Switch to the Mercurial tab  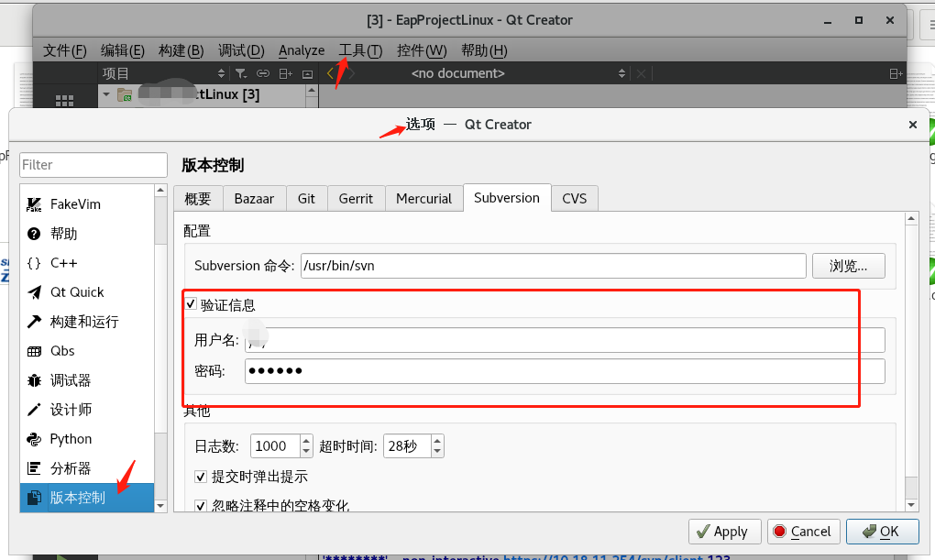click(424, 199)
